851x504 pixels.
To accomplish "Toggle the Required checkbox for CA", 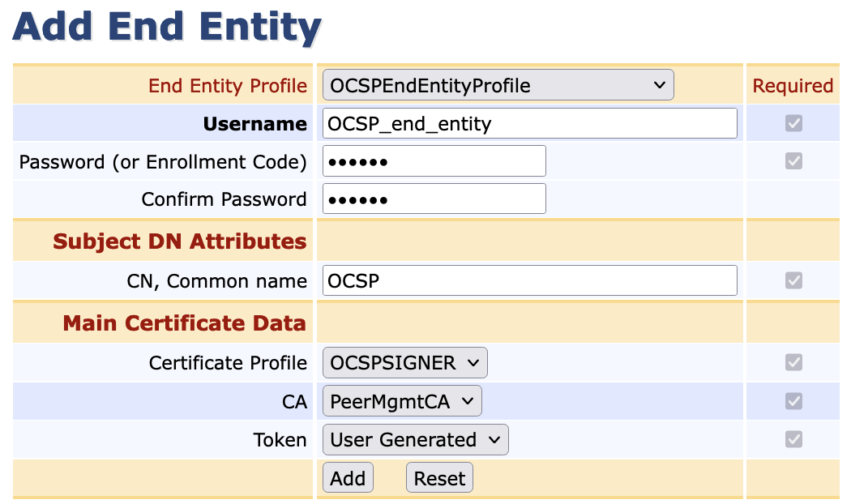I will (x=793, y=401).
